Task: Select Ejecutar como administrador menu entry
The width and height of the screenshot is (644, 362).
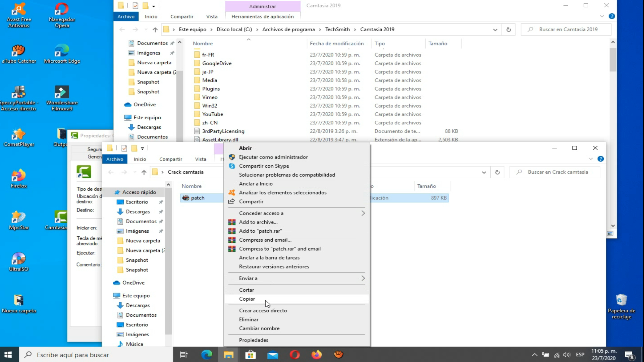Action: 273,157
